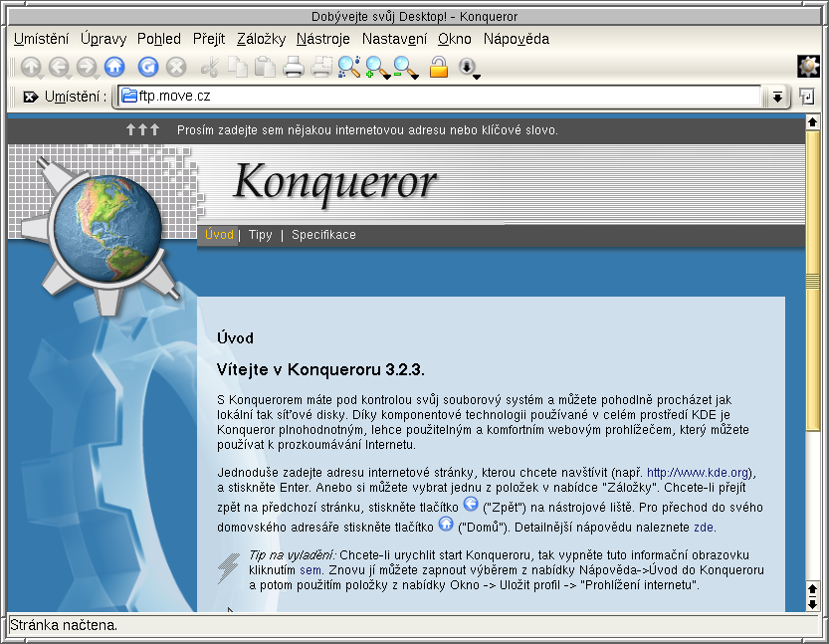
Task: Click the folder icon inside the location field
Action: point(129,96)
